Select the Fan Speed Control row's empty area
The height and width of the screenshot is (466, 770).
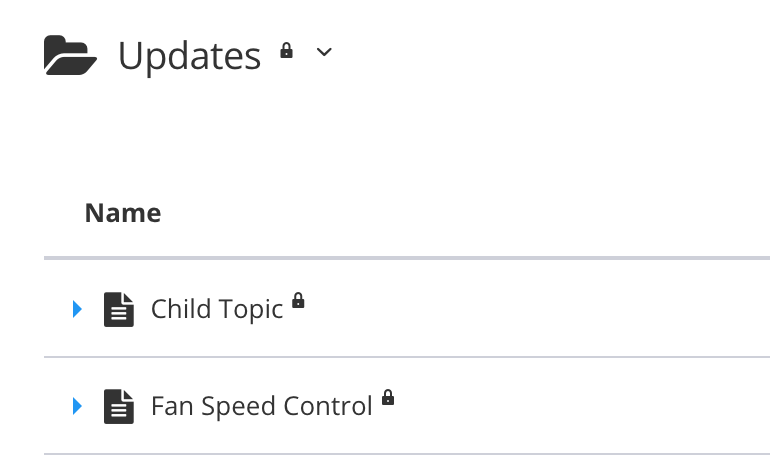click(580, 406)
